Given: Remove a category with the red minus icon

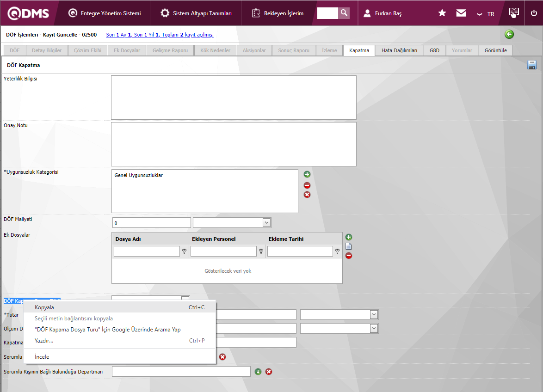Looking at the screenshot, I should click(307, 185).
